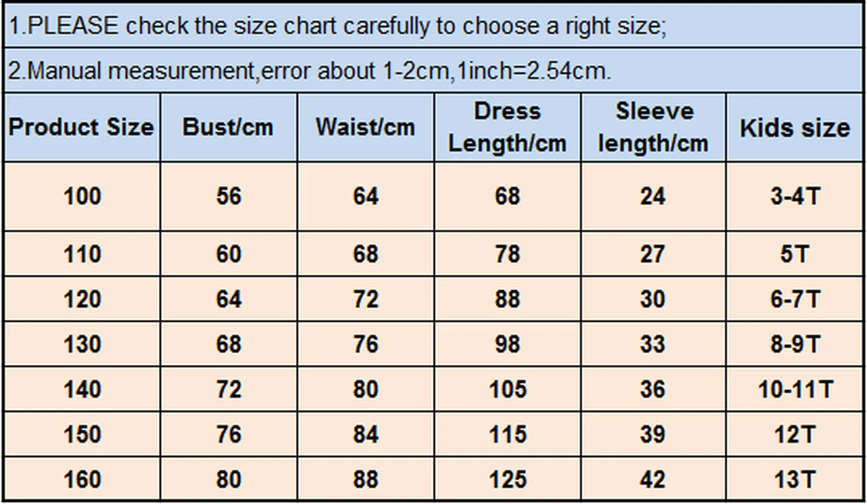Click the 3-4T kids size cell
867x504 pixels.
[794, 196]
